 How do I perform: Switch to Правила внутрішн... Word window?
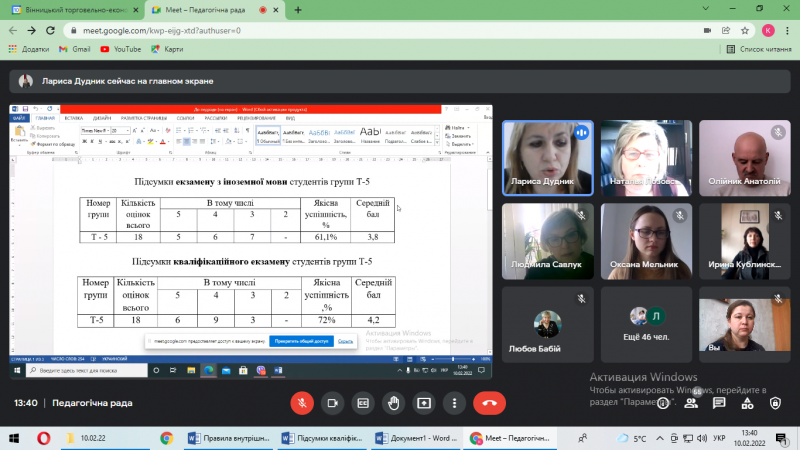[x=229, y=438]
